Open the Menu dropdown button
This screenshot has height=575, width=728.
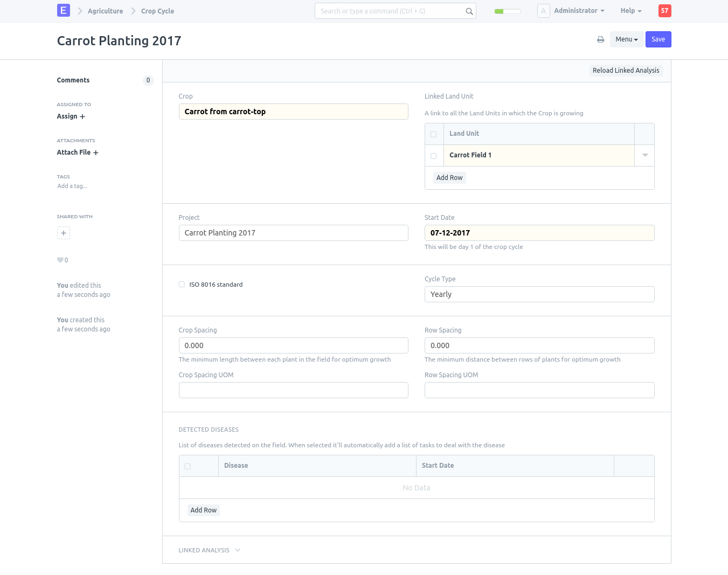(x=626, y=39)
